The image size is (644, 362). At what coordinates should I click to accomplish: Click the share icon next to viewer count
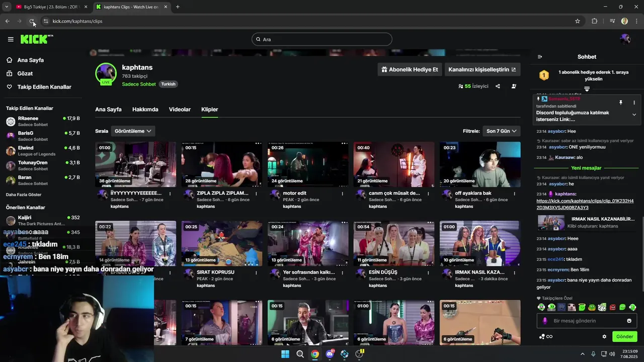pos(498,86)
